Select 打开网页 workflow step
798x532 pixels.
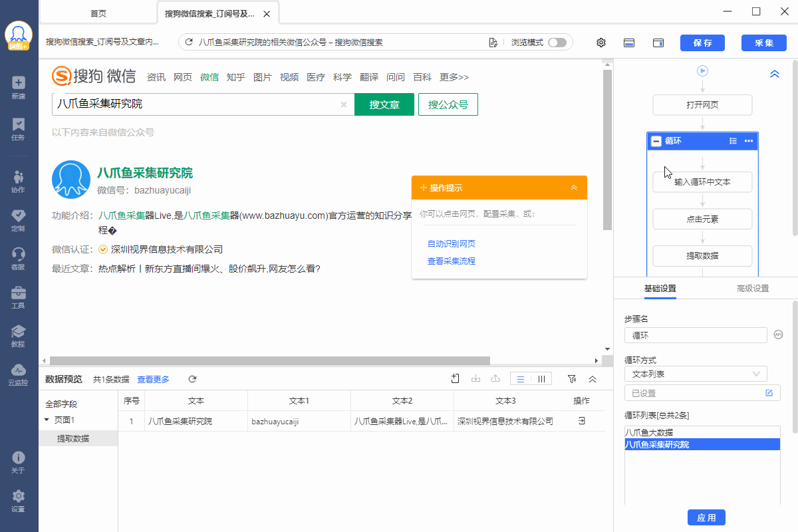pos(702,105)
